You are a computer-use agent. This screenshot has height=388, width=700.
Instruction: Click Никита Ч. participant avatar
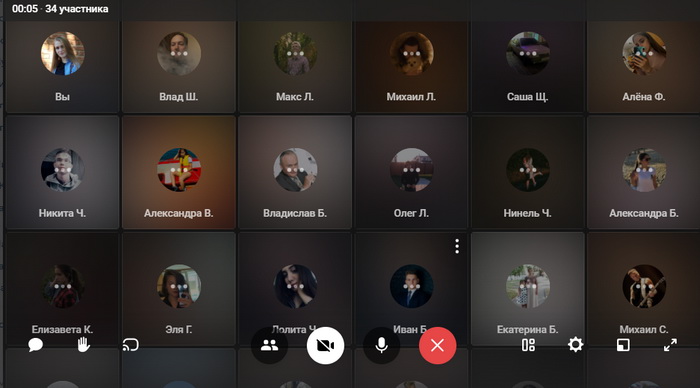(62, 170)
